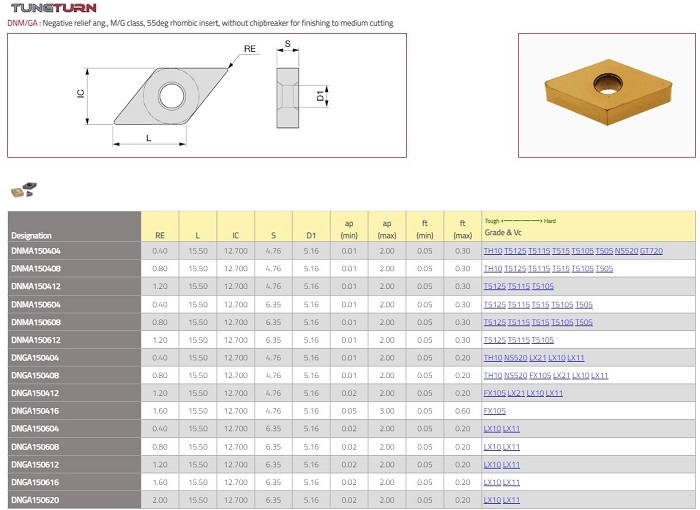Open grade T515 in the DNMA150604 row
This screenshot has height=510, width=700.
pos(541,305)
